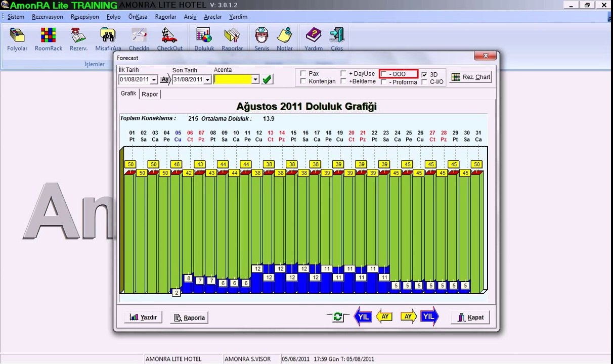613x364 pixels.
Task: Go to previous month with left AY arrow
Action: tap(385, 317)
